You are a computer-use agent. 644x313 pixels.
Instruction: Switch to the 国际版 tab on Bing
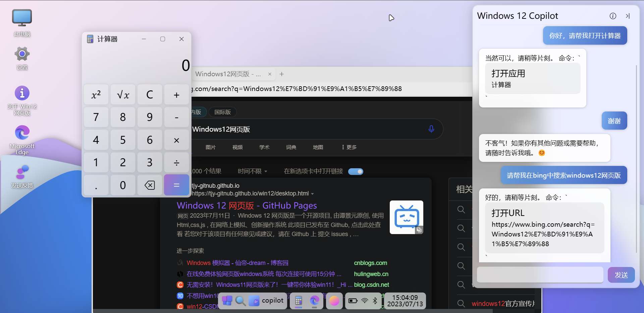222,112
